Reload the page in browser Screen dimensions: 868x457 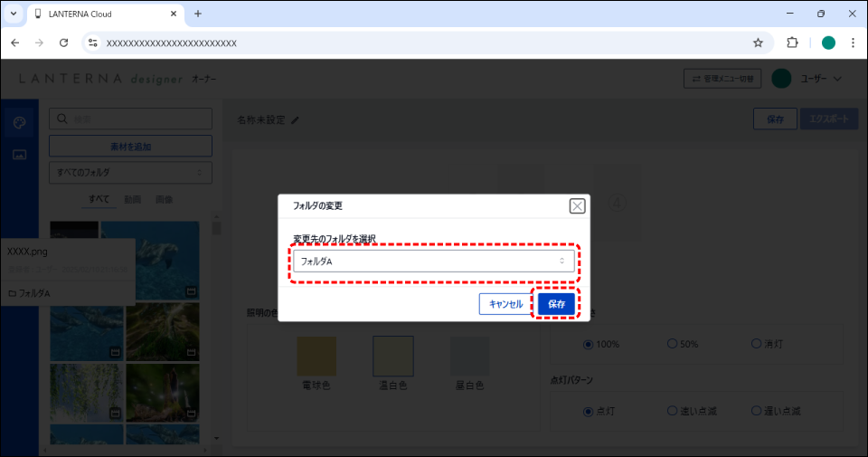point(63,43)
